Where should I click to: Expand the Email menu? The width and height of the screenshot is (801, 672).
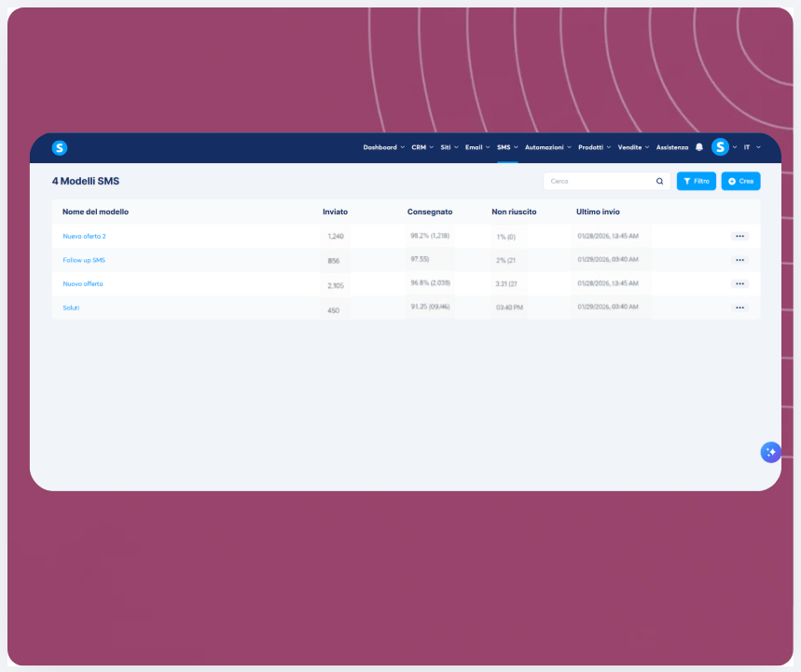[477, 147]
